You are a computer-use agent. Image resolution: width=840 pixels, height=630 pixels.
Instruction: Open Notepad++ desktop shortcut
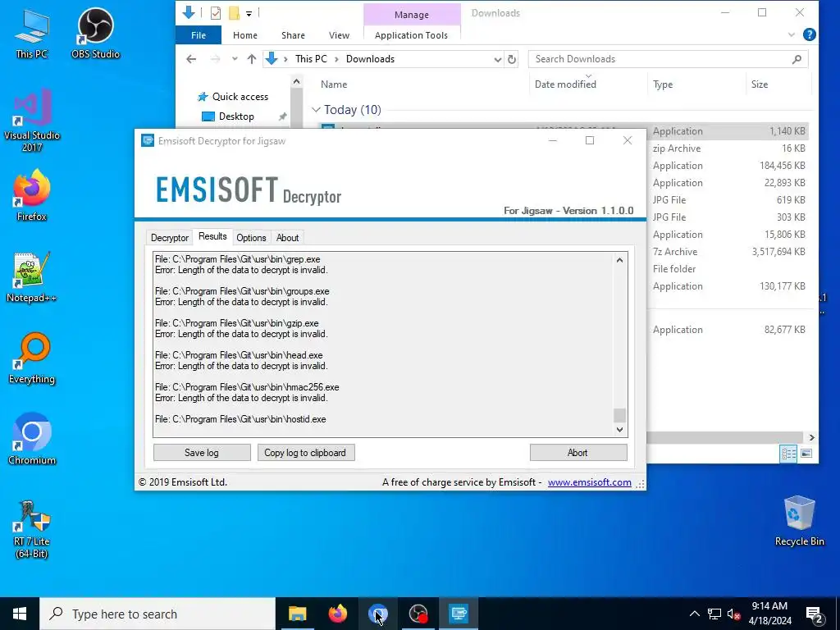coord(32,277)
